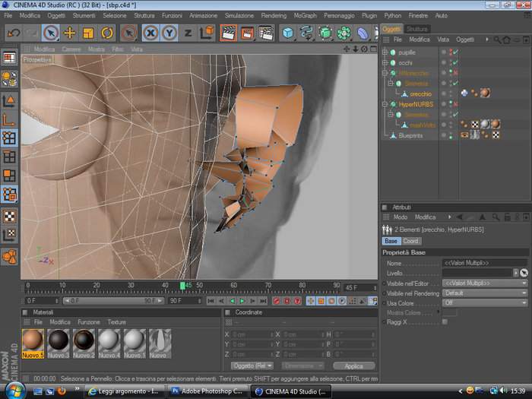Image resolution: width=532 pixels, height=399 pixels.
Task: Select the Nuovo.5 material swatch
Action: click(x=33, y=341)
